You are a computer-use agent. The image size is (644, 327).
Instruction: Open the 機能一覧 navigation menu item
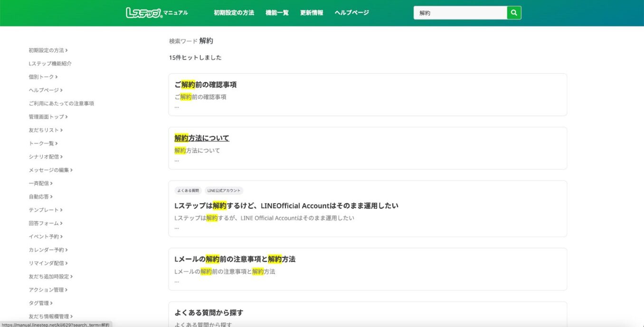(277, 12)
